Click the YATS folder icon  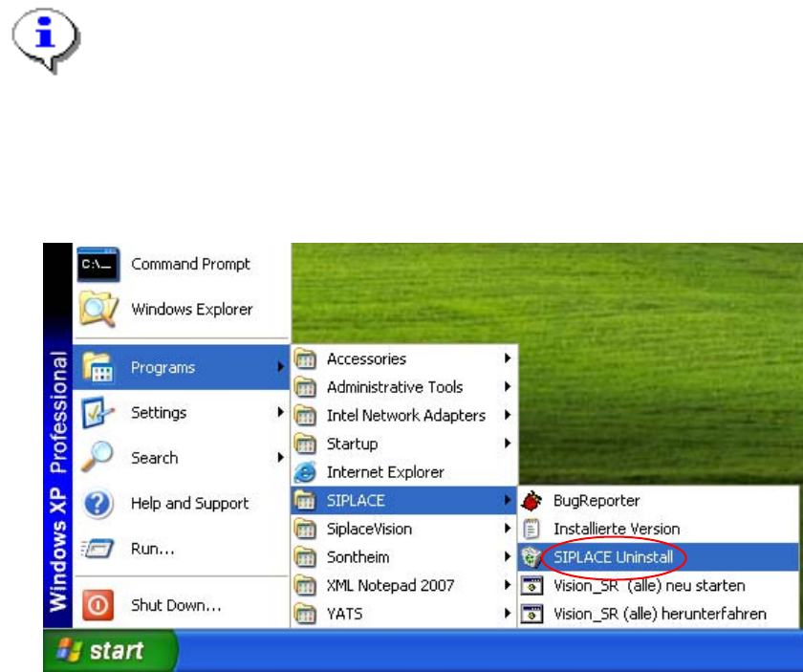coord(305,613)
